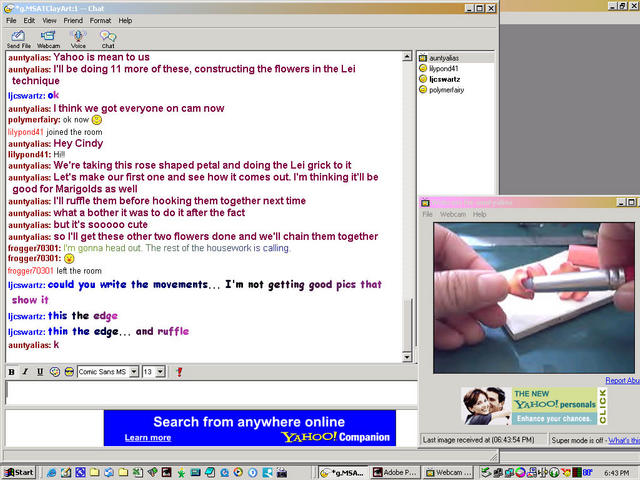Screen dimensions: 640x480
Task: Click the webcam video image
Action: click(534, 298)
